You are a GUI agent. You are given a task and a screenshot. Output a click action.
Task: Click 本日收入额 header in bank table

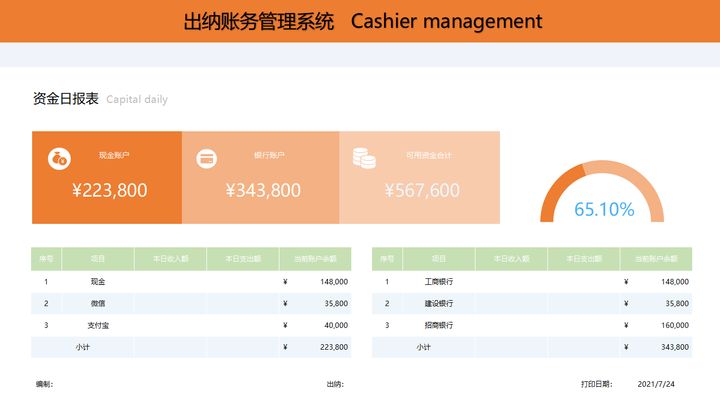click(x=512, y=259)
